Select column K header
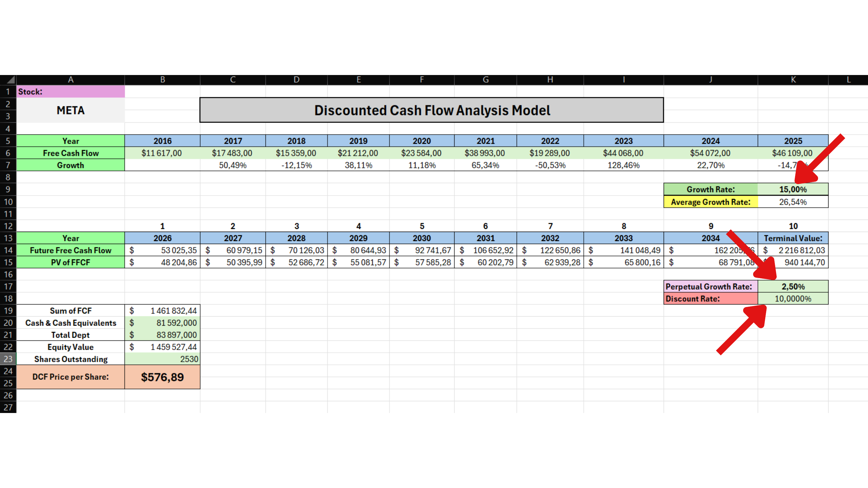 click(x=793, y=80)
